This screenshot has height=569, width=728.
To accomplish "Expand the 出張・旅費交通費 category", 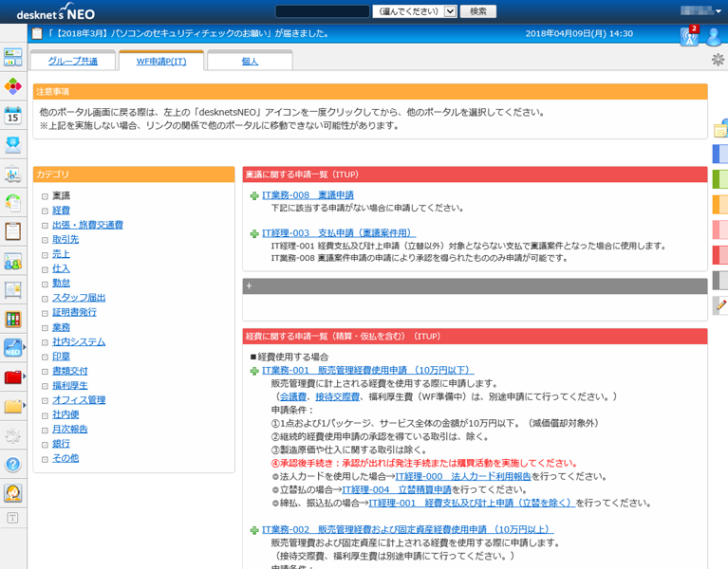I will click(45, 226).
